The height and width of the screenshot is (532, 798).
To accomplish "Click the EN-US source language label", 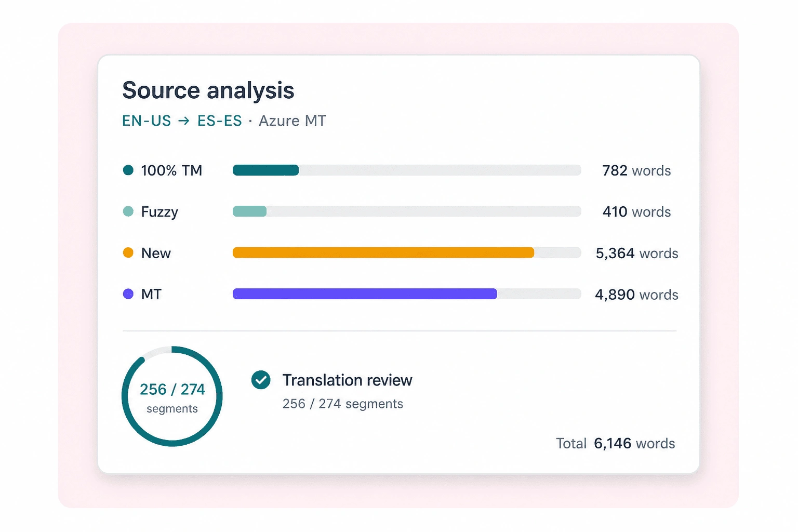I will 147,121.
